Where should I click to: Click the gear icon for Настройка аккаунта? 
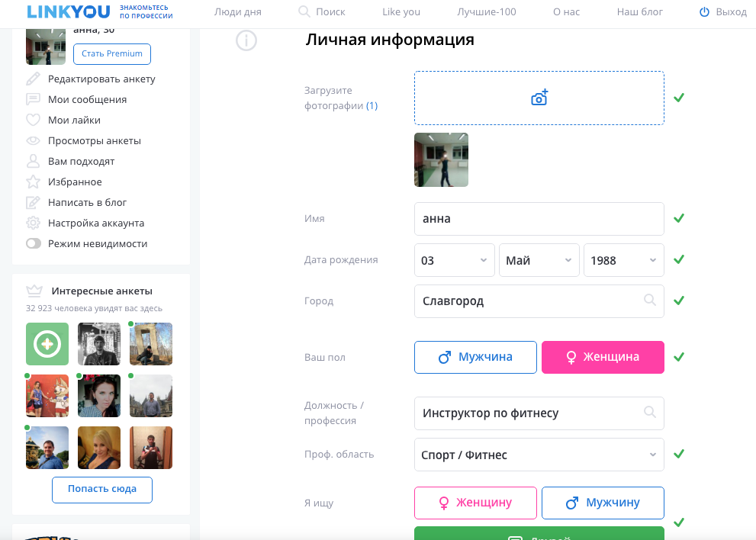tap(33, 223)
